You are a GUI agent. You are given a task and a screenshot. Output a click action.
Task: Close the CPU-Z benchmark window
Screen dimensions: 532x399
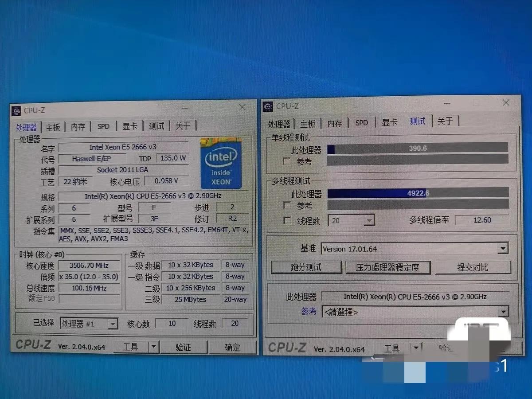click(506, 103)
